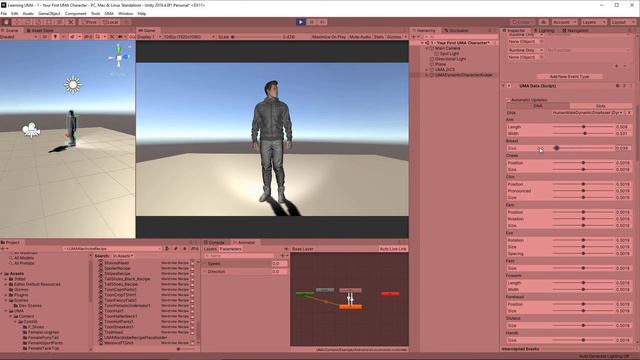
Task: Open the UMA menu
Action: click(109, 13)
